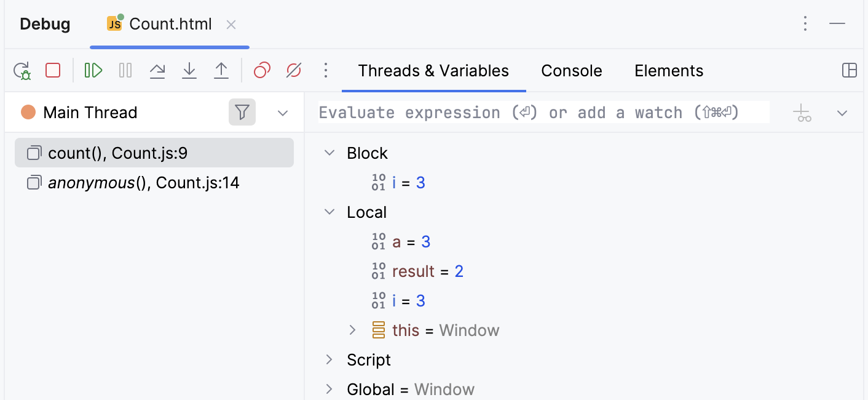This screenshot has height=400, width=868.
Task: Step over the current line
Action: tap(157, 71)
